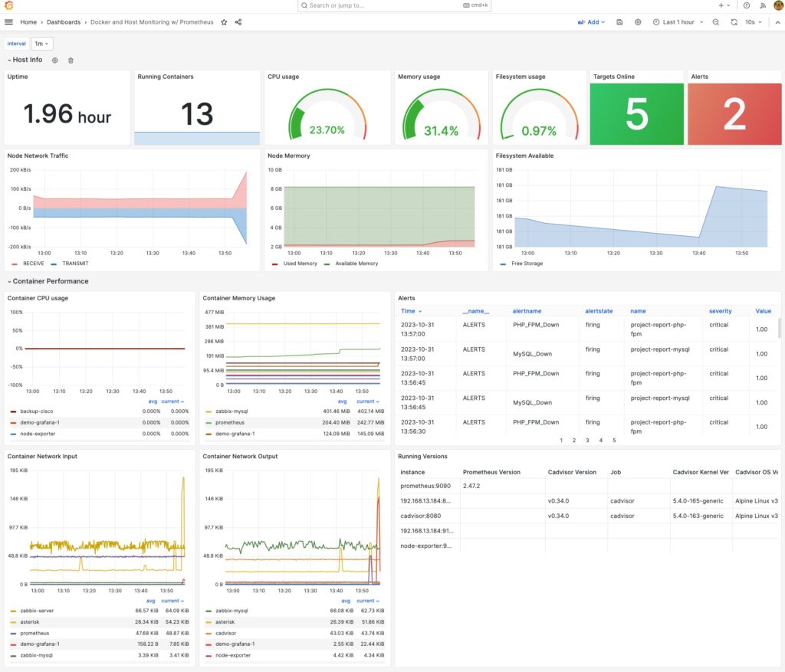Delete the Host Info row
The height and width of the screenshot is (672, 785).
tap(71, 60)
